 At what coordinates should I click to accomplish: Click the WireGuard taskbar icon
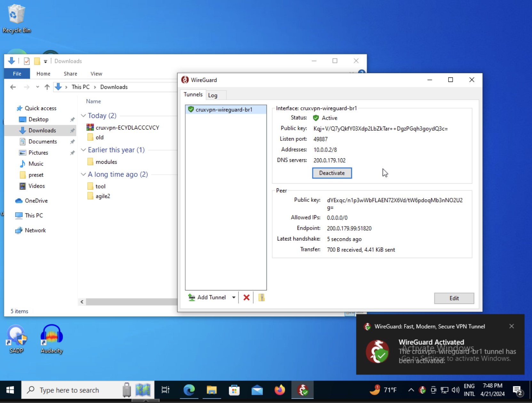click(x=302, y=390)
